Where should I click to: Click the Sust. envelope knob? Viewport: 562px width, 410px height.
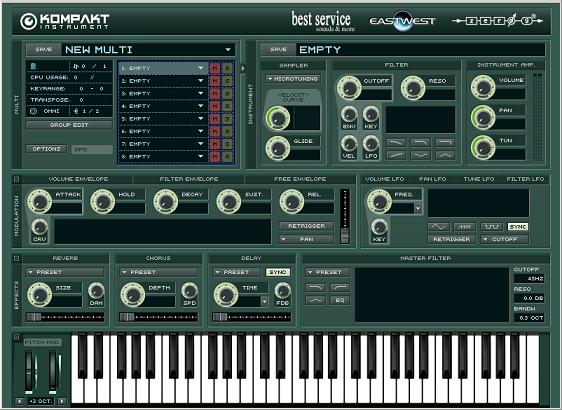[229, 201]
